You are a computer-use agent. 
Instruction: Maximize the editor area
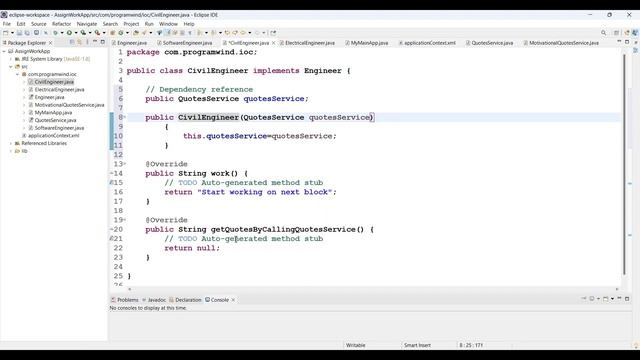[627, 42]
